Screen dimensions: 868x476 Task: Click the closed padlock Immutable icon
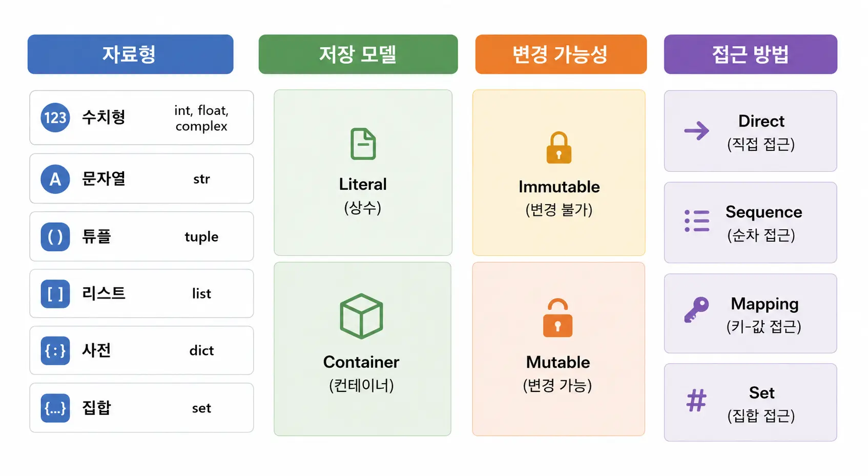click(x=559, y=148)
